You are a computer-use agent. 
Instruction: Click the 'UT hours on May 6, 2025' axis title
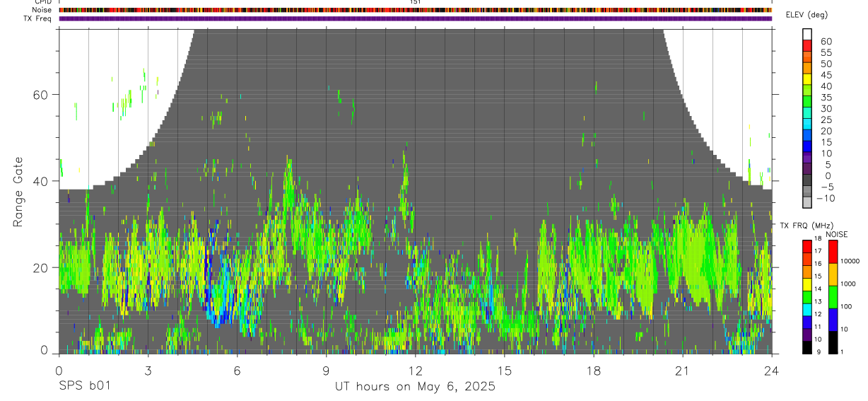click(415, 387)
